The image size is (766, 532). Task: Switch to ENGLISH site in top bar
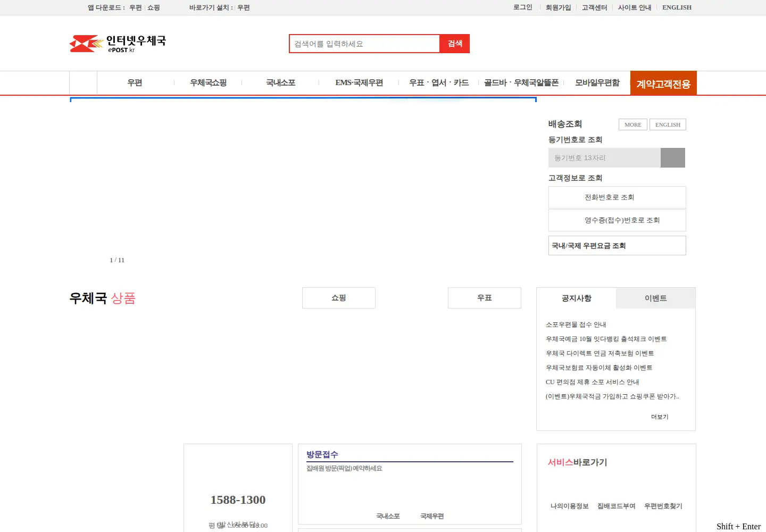[x=677, y=7]
